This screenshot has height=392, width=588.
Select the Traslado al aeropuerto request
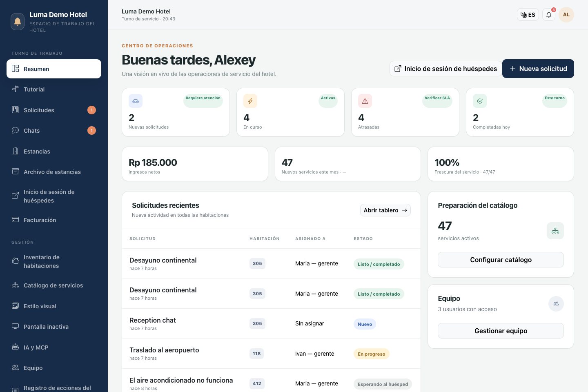(271, 354)
